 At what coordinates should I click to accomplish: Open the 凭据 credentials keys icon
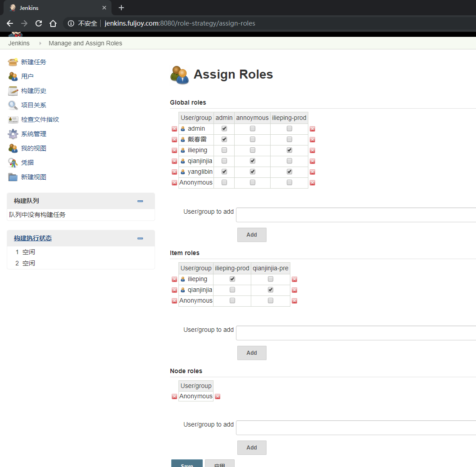(x=13, y=163)
